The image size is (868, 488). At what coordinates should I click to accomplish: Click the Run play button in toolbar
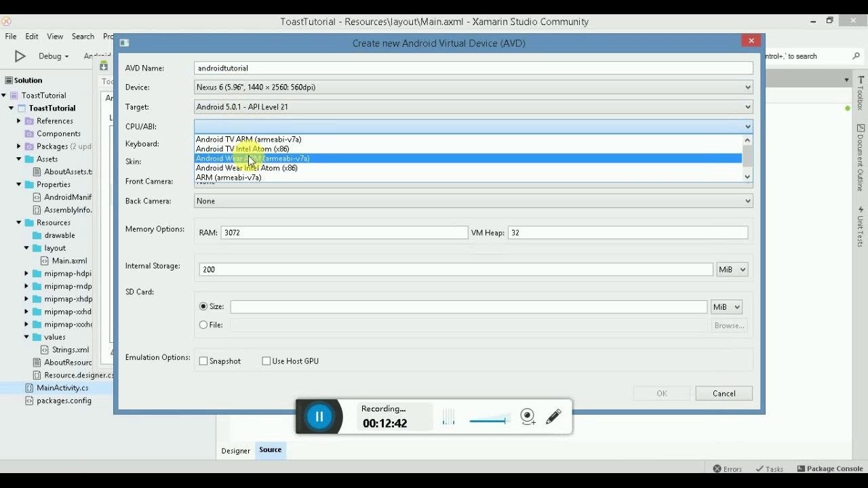[x=20, y=56]
